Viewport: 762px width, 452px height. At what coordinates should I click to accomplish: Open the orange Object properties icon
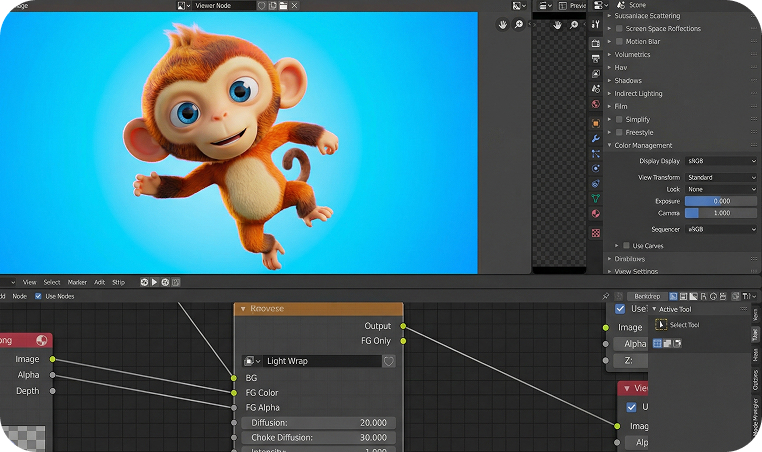[595, 123]
